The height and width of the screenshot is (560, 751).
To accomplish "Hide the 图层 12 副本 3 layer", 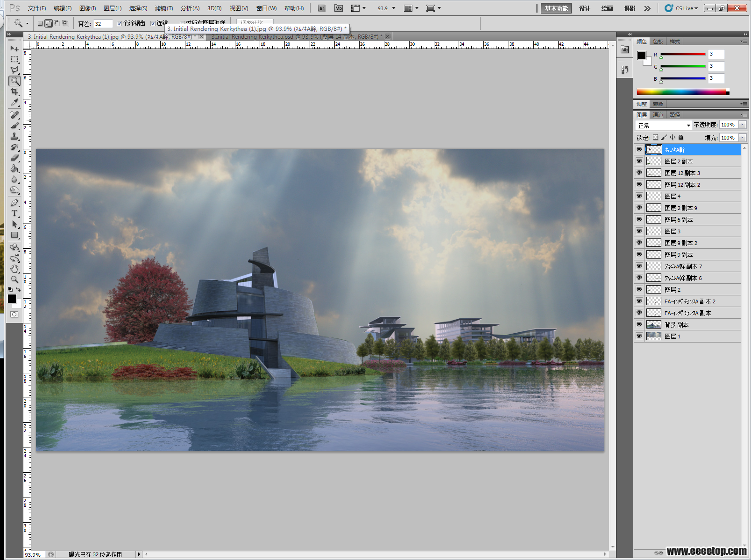I will point(639,173).
